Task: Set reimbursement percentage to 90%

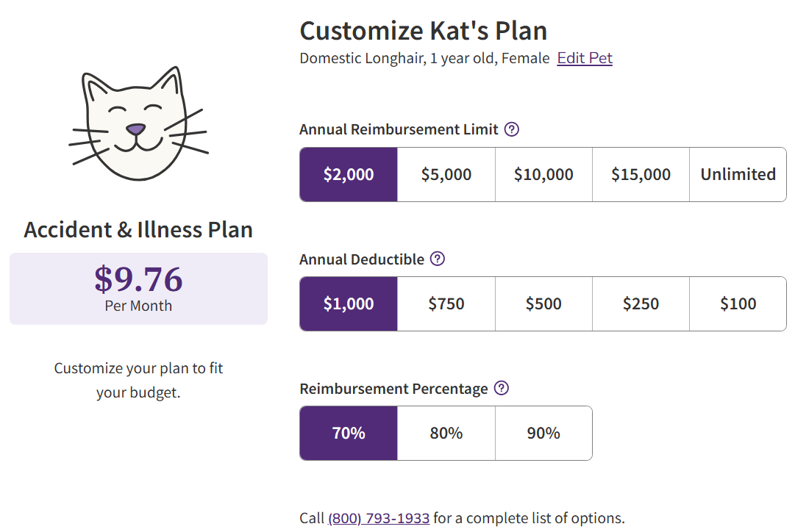Action: tap(543, 433)
